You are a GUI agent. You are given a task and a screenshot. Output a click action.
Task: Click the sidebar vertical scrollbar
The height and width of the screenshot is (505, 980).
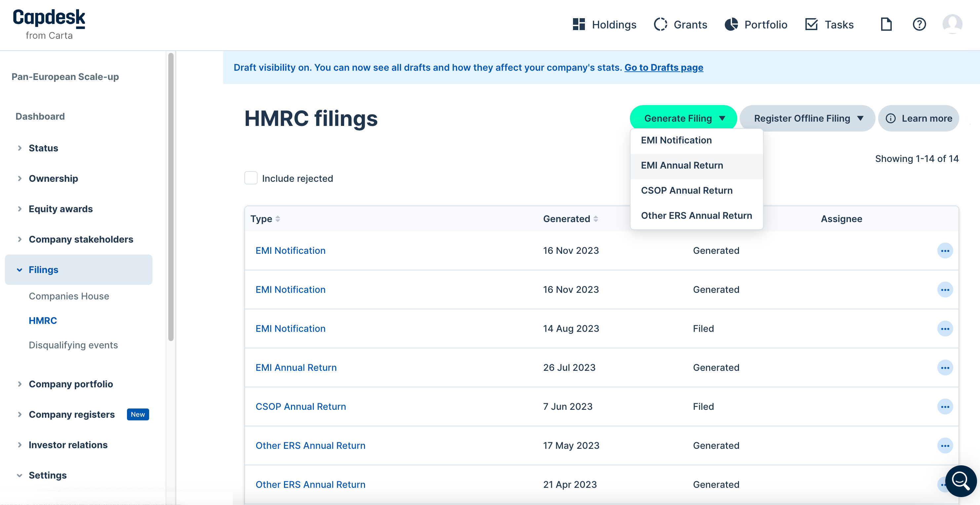tap(171, 198)
